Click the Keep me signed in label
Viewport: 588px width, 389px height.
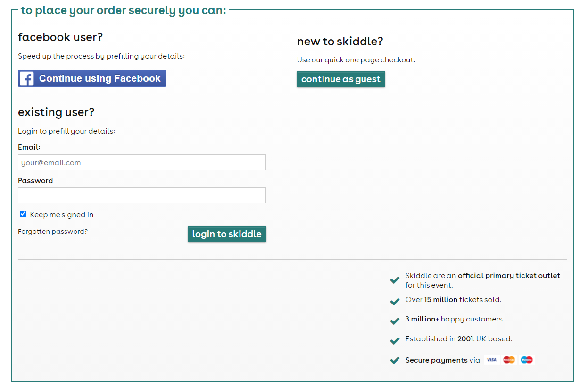coord(62,215)
